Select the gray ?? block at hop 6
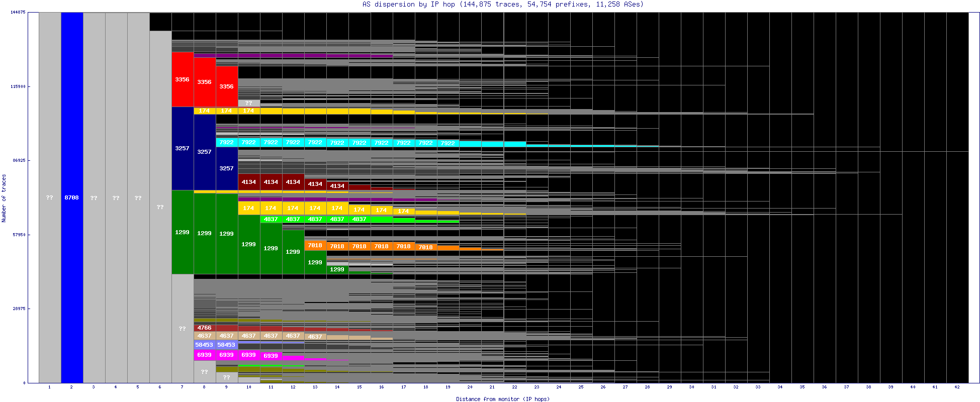The height and width of the screenshot is (402, 980). pyautogui.click(x=160, y=207)
